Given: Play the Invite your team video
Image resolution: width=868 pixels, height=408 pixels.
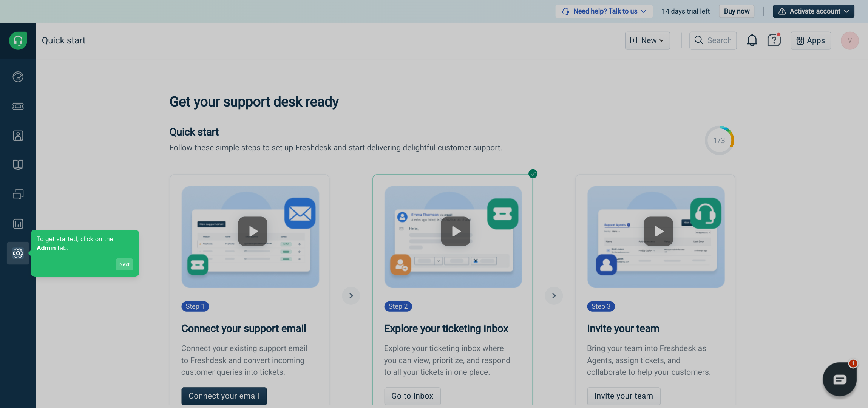Looking at the screenshot, I should click(x=658, y=231).
